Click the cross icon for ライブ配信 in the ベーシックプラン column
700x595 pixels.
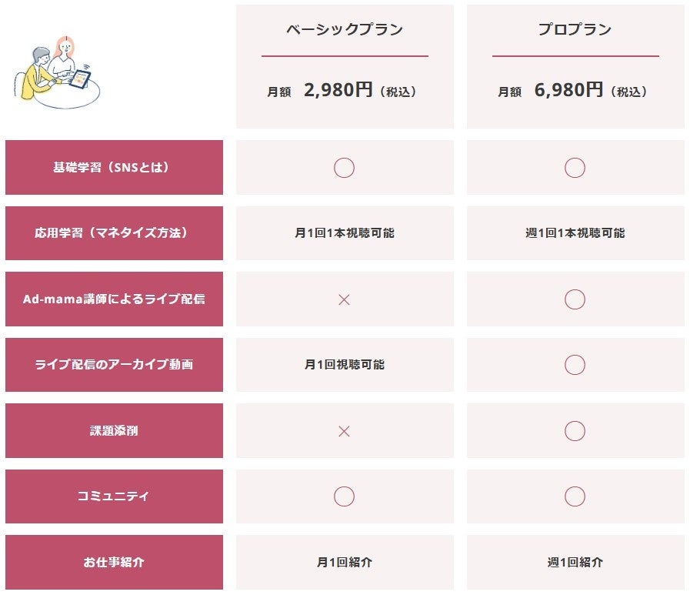point(344,299)
